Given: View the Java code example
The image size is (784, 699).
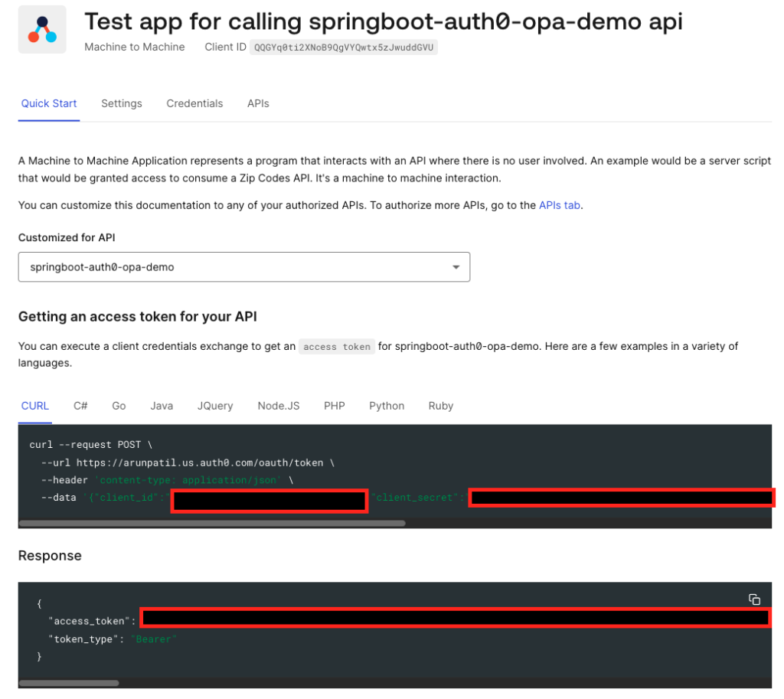Looking at the screenshot, I should tap(162, 406).
